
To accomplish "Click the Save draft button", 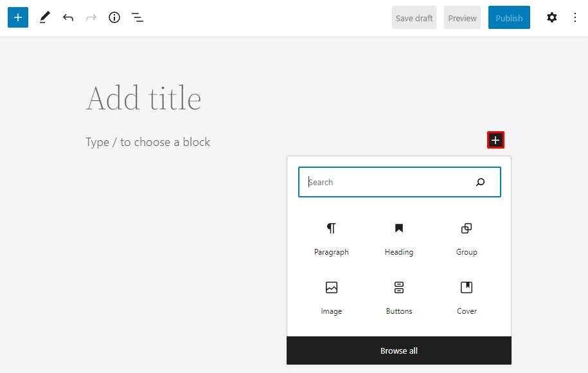I will (414, 18).
